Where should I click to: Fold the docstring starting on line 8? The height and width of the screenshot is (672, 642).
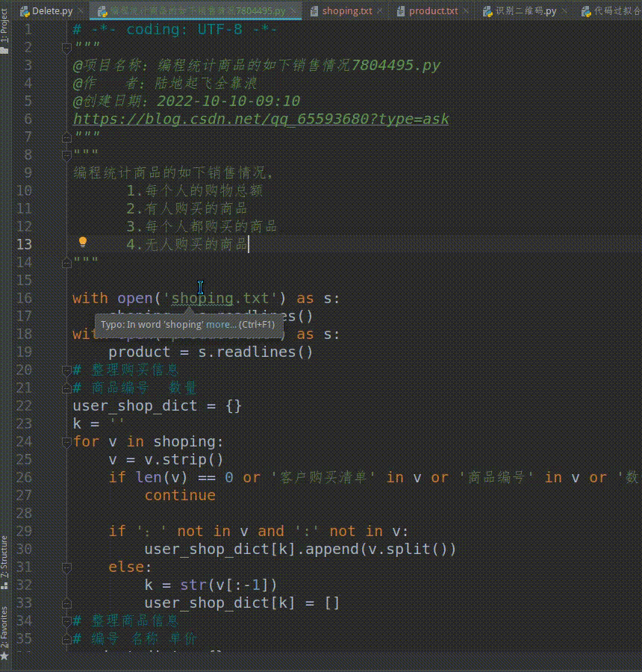66,155
